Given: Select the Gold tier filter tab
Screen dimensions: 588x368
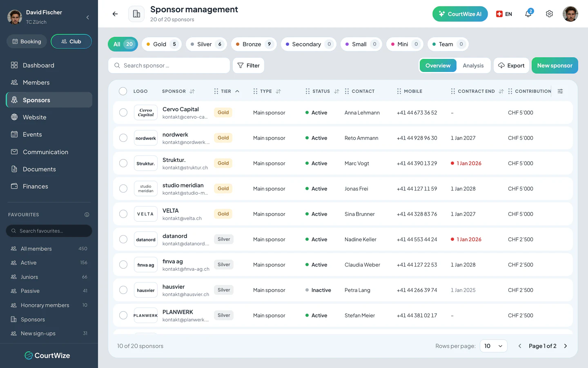Looking at the screenshot, I should pos(161,44).
